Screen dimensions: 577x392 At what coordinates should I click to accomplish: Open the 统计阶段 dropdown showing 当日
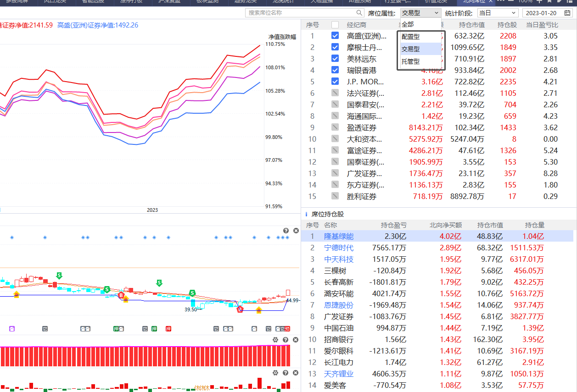498,13
